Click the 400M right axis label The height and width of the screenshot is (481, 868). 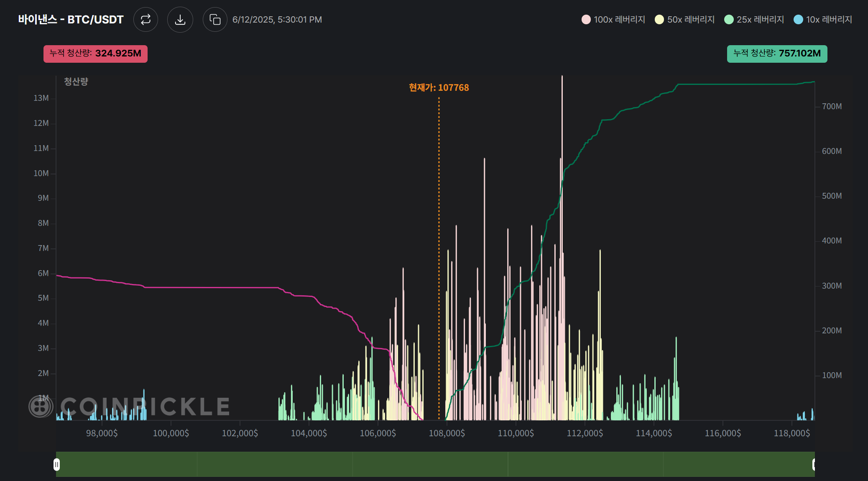click(x=832, y=240)
